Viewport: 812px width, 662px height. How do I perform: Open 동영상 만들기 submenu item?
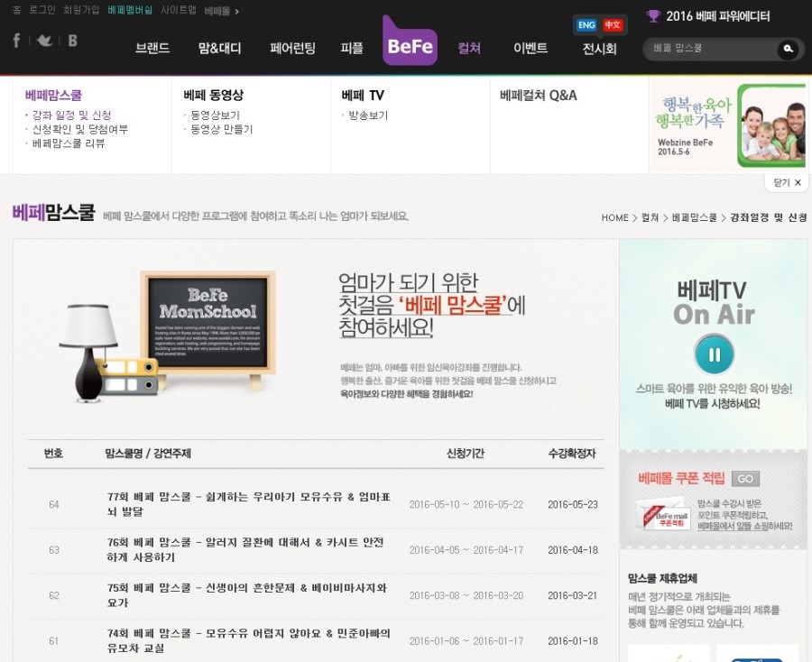(x=222, y=129)
